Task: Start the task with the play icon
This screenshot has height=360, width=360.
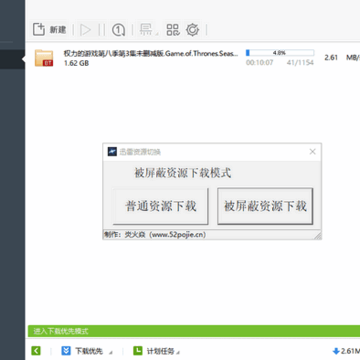Action: (x=85, y=30)
